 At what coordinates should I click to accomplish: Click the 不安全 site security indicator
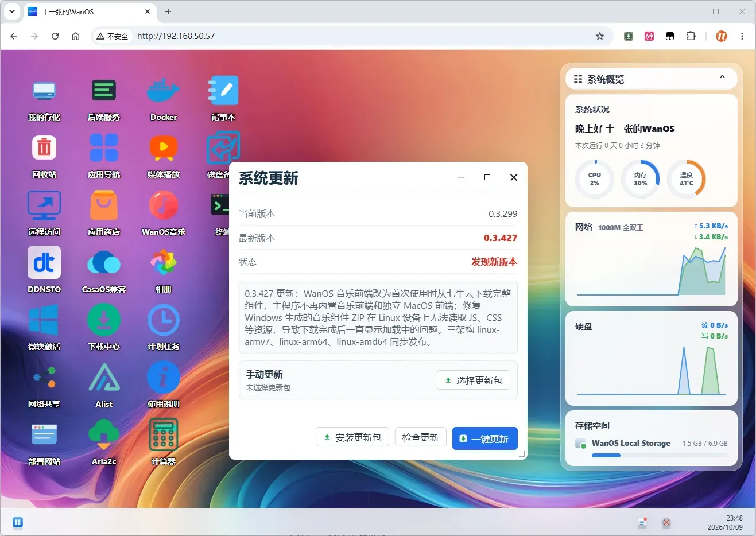click(x=113, y=36)
